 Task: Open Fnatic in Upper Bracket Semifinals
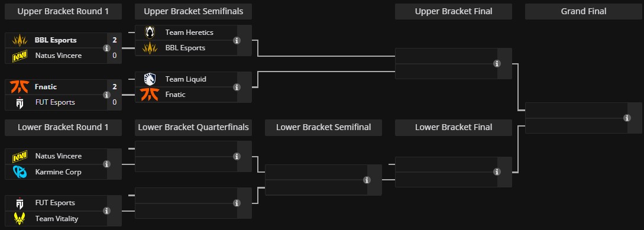[x=176, y=95]
